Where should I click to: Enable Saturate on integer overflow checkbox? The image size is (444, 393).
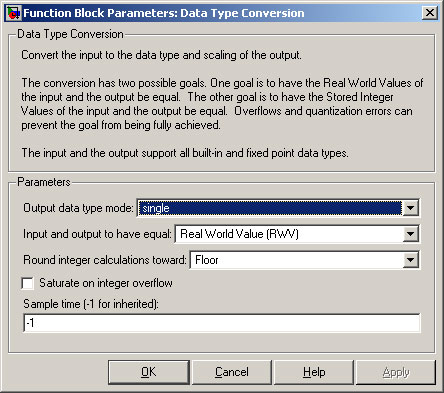coord(27,283)
